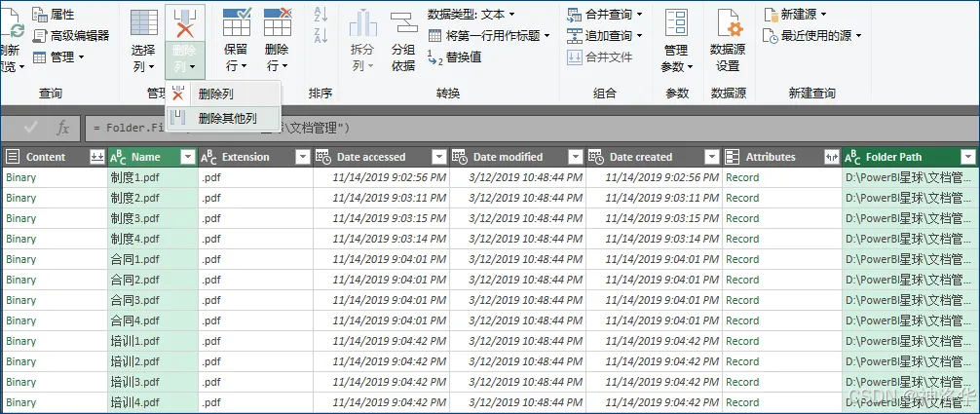The image size is (980, 414).
Task: Open Record link in 培训1.pdf row
Action: coord(742,342)
